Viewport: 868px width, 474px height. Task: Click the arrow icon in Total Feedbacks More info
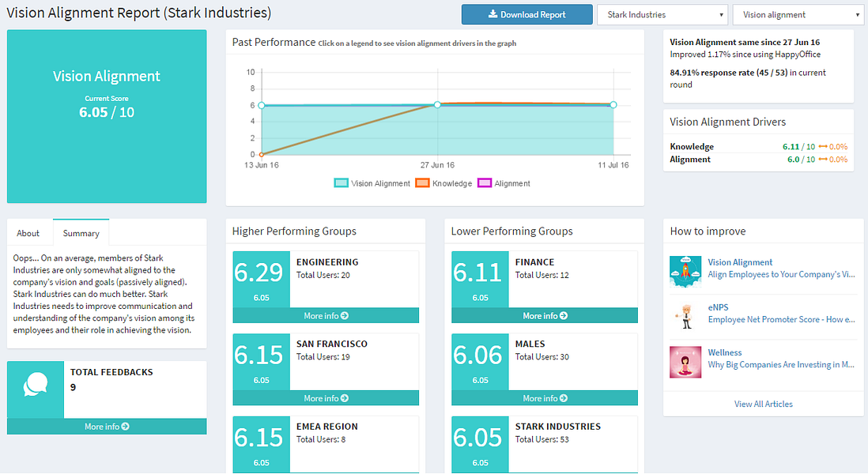(126, 427)
